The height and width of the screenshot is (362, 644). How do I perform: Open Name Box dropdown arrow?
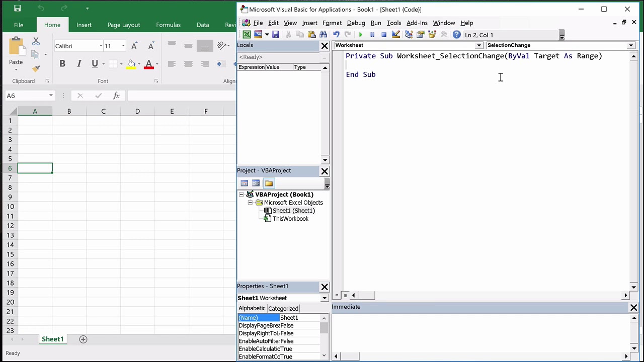point(51,96)
